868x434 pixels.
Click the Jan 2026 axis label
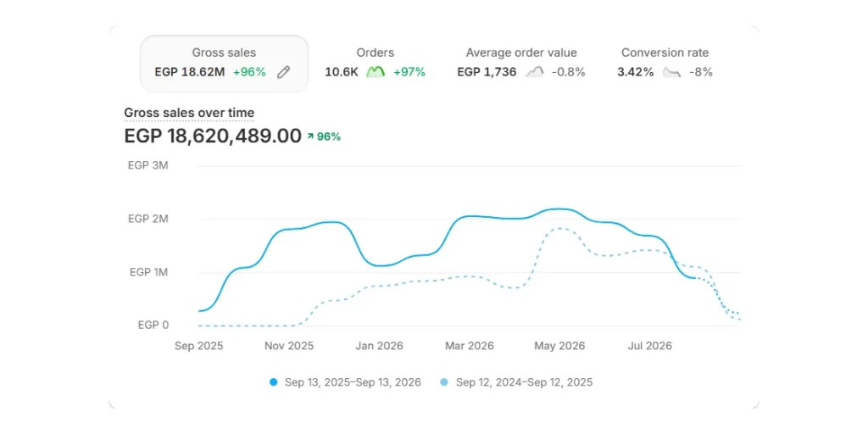[379, 346]
